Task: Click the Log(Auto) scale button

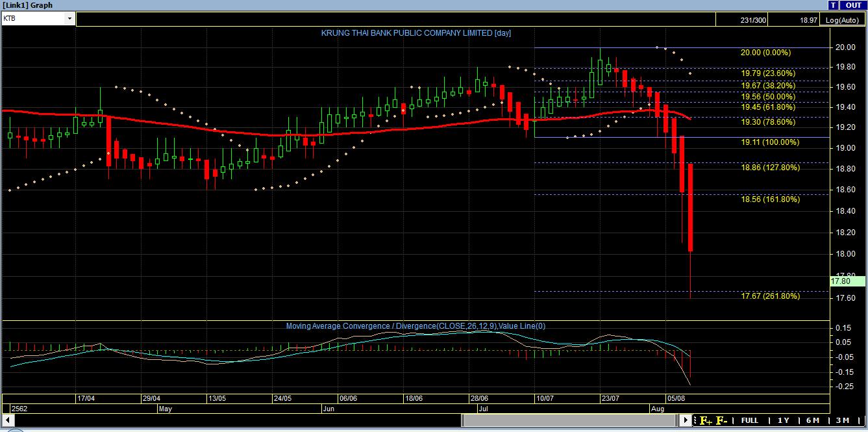Action: click(842, 20)
